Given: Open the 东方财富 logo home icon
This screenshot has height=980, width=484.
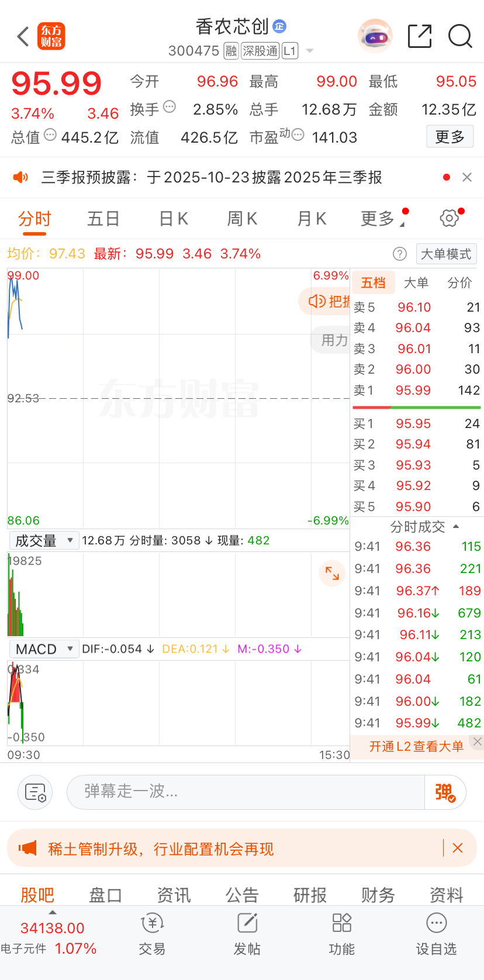Looking at the screenshot, I should coord(51,36).
